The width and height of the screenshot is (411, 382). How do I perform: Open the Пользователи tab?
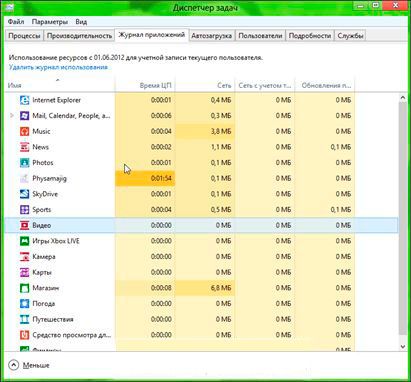point(260,36)
